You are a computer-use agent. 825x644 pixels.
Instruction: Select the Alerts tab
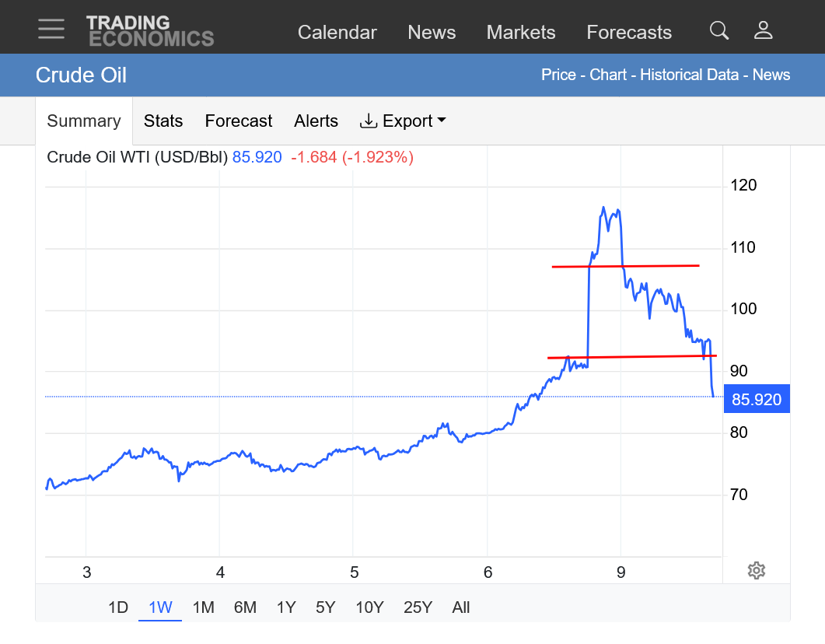tap(316, 121)
